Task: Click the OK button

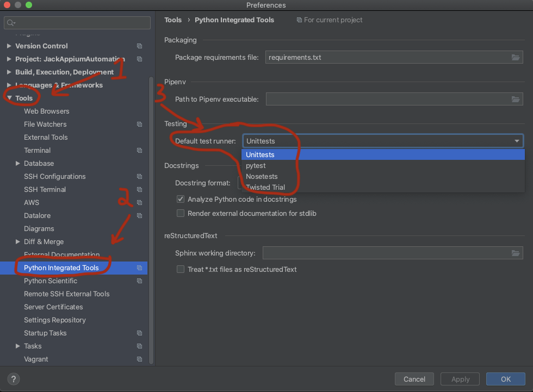Action: click(505, 379)
